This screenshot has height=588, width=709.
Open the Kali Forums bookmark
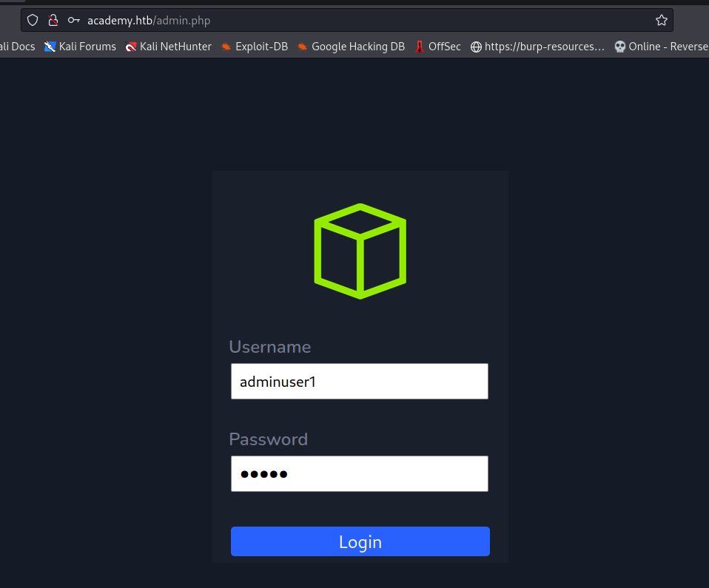pos(80,47)
